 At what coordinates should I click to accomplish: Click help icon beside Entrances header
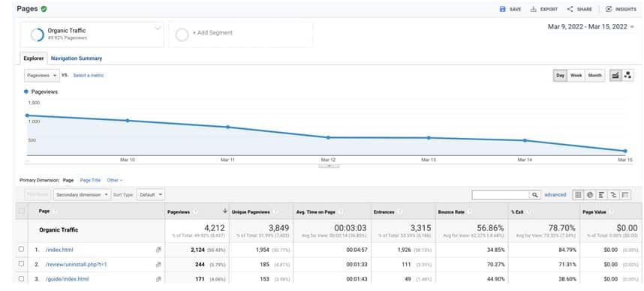[x=399, y=211]
